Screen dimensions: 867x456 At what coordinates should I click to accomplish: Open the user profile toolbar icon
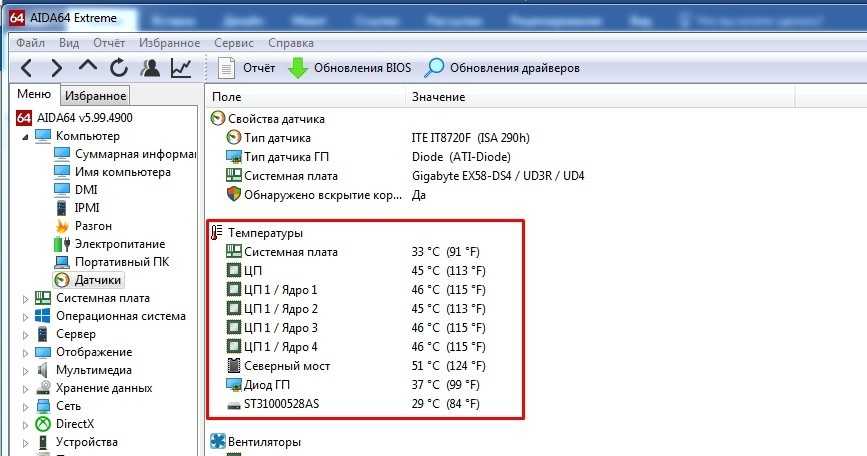coord(150,68)
